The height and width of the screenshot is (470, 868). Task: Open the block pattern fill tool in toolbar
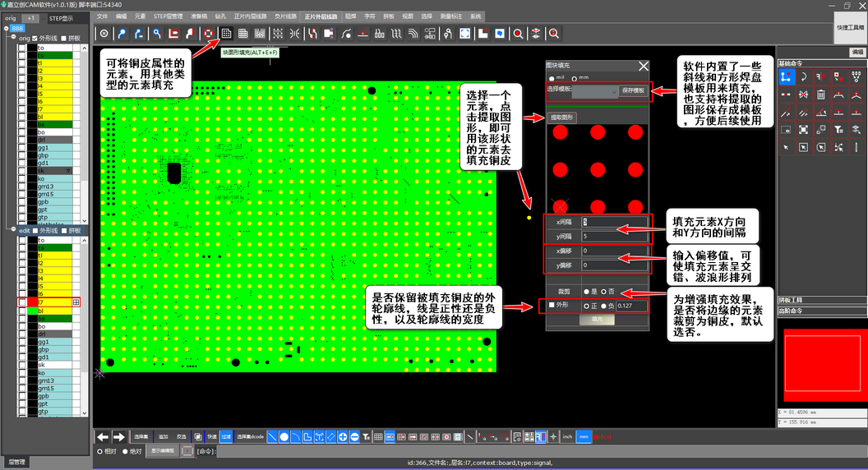click(226, 34)
